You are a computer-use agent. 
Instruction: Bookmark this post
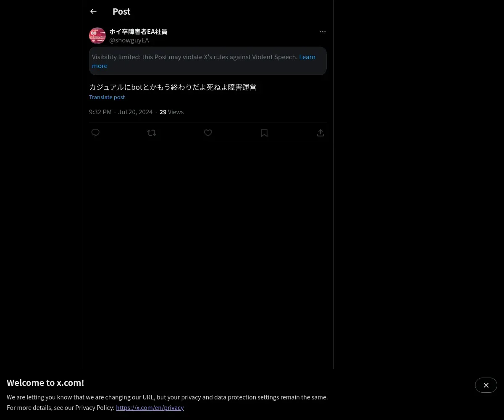[264, 133]
